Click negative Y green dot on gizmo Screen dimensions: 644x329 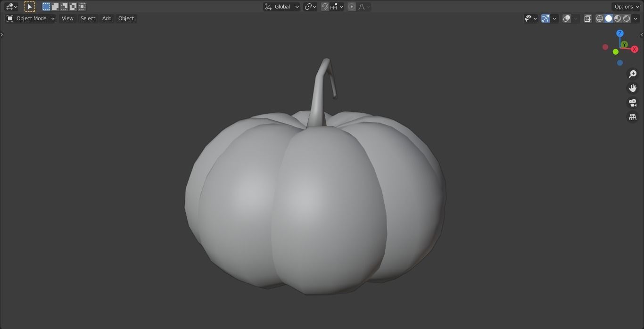coord(616,52)
